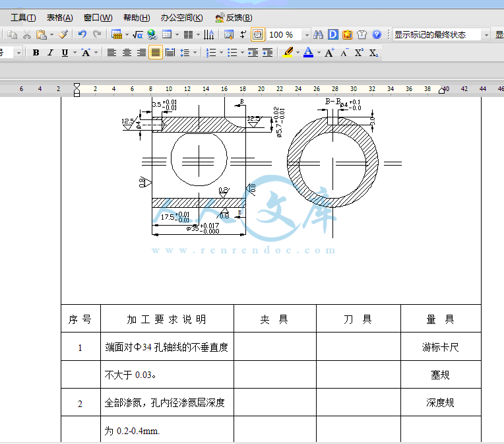Click the shirt skin icon
This screenshot has width=504, height=444.
click(362, 35)
